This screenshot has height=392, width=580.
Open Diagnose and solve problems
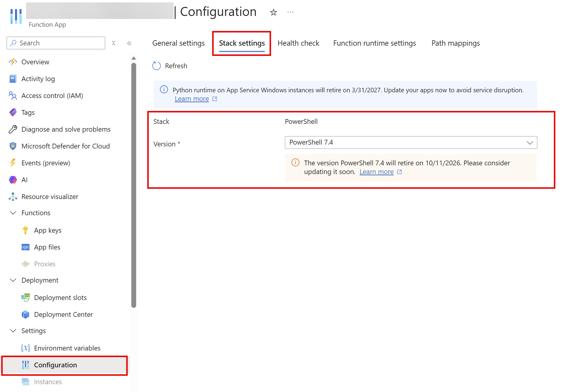(x=66, y=129)
